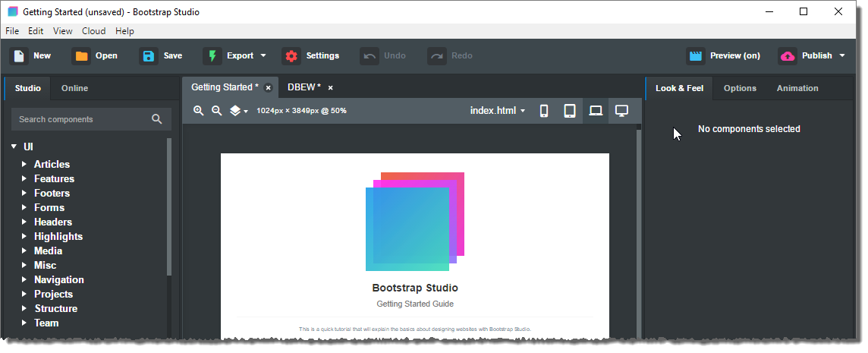Expand the Footers group

point(24,193)
